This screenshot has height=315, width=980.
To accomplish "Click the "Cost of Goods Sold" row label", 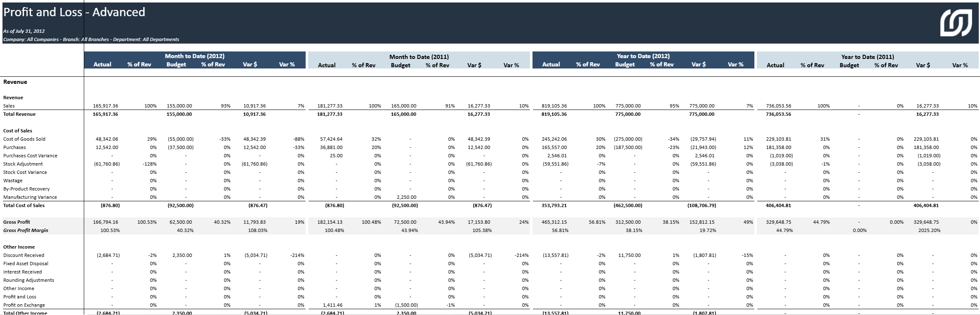I will point(24,139).
